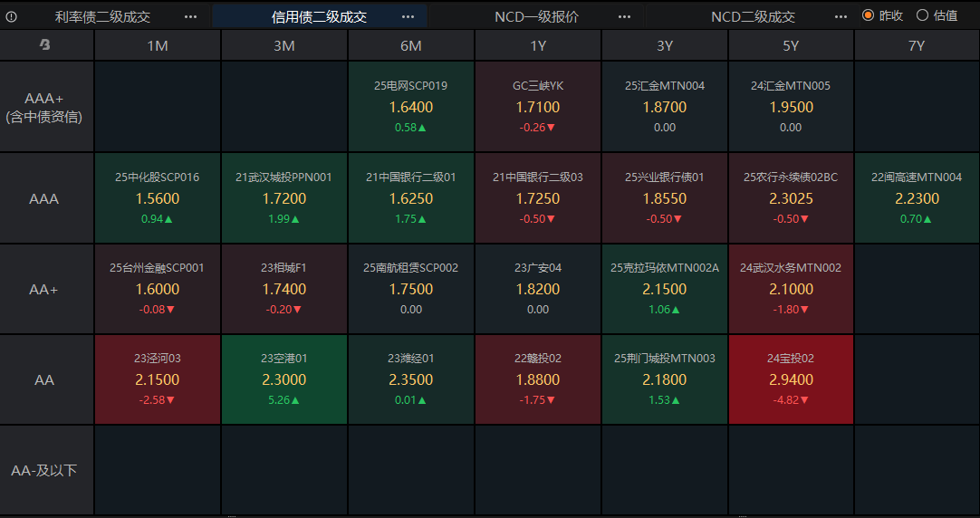Switch to the 利率债二级成交 tab
This screenshot has width=980, height=518.
pos(102,16)
